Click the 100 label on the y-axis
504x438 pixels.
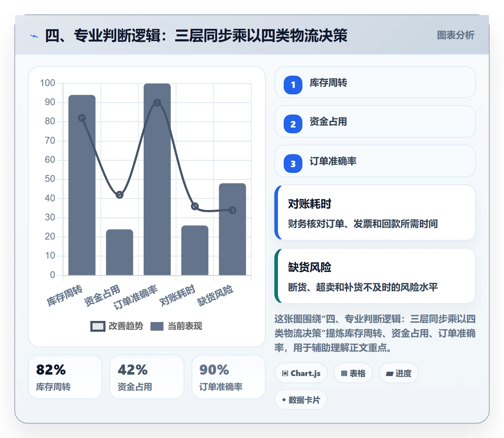point(48,83)
